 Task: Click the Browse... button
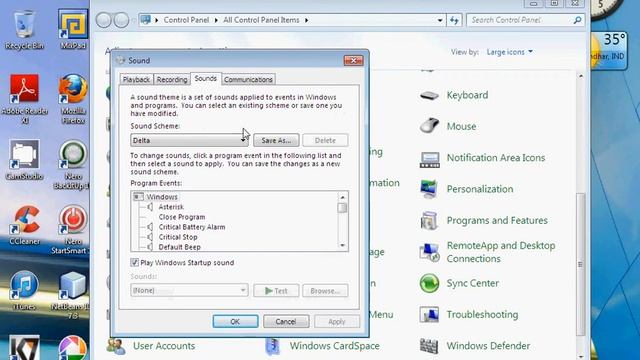pos(325,291)
